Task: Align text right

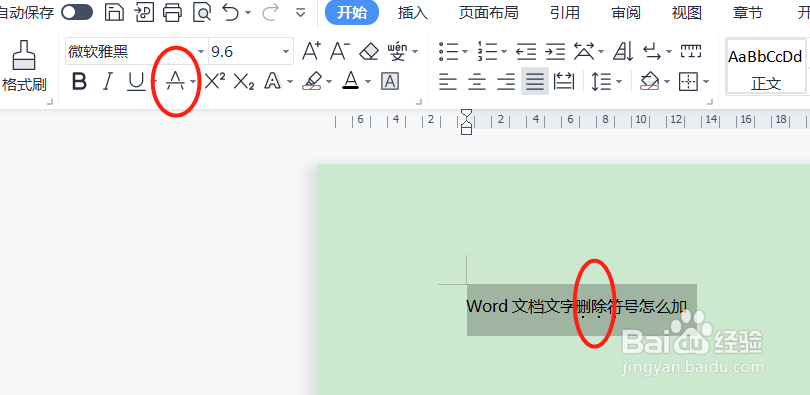Action: coord(506,81)
